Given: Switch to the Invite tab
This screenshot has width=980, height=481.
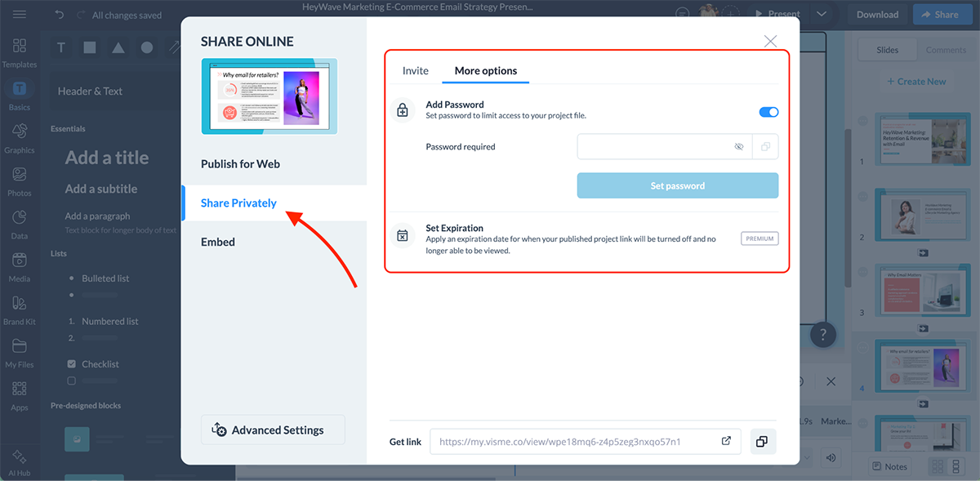Looking at the screenshot, I should pos(415,70).
